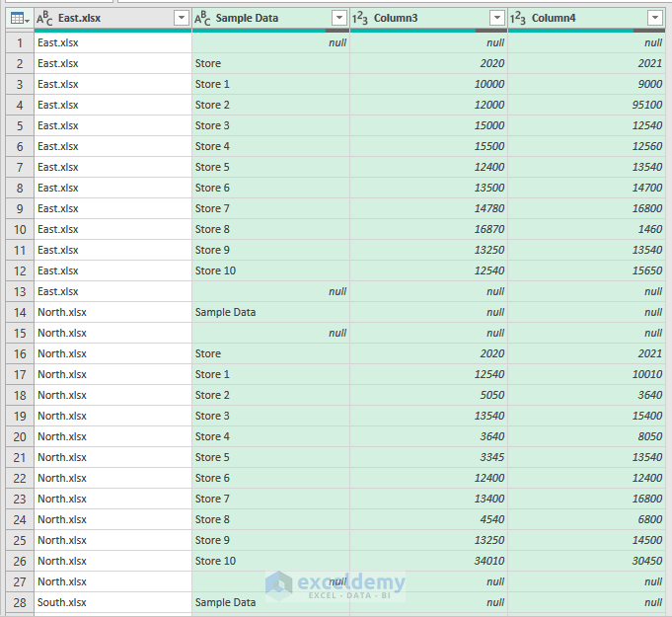
Task: Click the 123 data type icon of Column3
Action: tap(360, 19)
